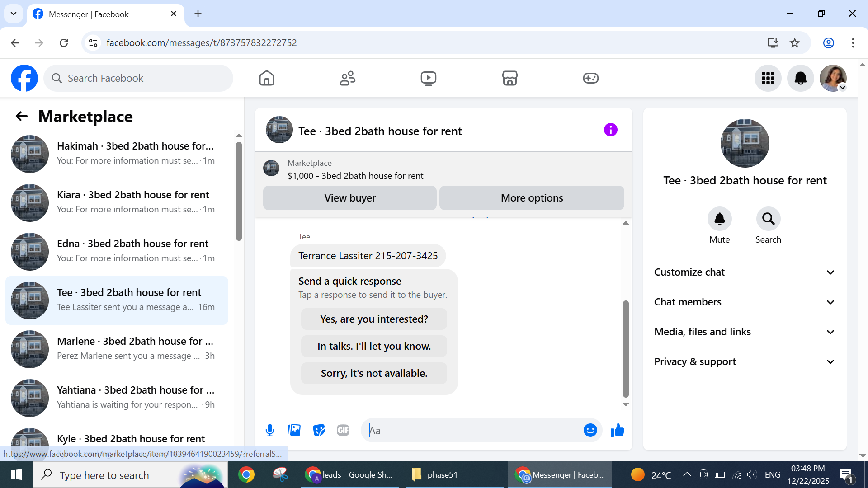Open the Marketplace storefront icon in top nav
Image resolution: width=868 pixels, height=488 pixels.
coord(509,78)
